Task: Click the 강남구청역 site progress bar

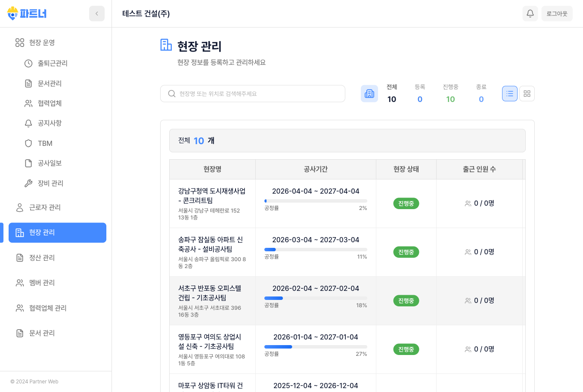Action: coord(316,201)
